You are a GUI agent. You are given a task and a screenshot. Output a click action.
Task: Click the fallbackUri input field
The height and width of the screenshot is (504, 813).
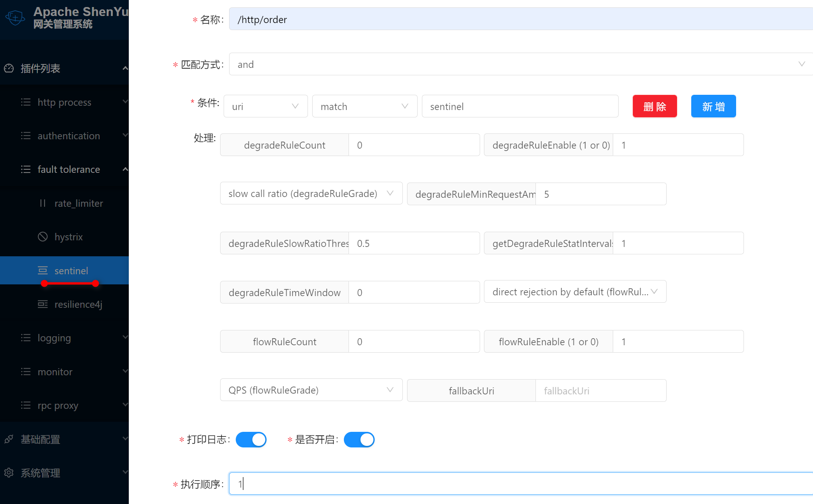coord(600,391)
